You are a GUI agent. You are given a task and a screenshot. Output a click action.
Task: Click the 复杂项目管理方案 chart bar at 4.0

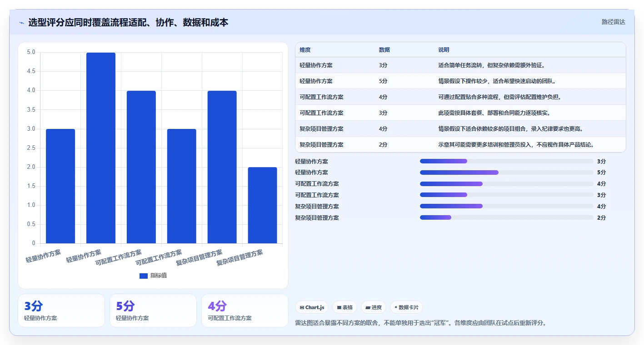(x=222, y=167)
